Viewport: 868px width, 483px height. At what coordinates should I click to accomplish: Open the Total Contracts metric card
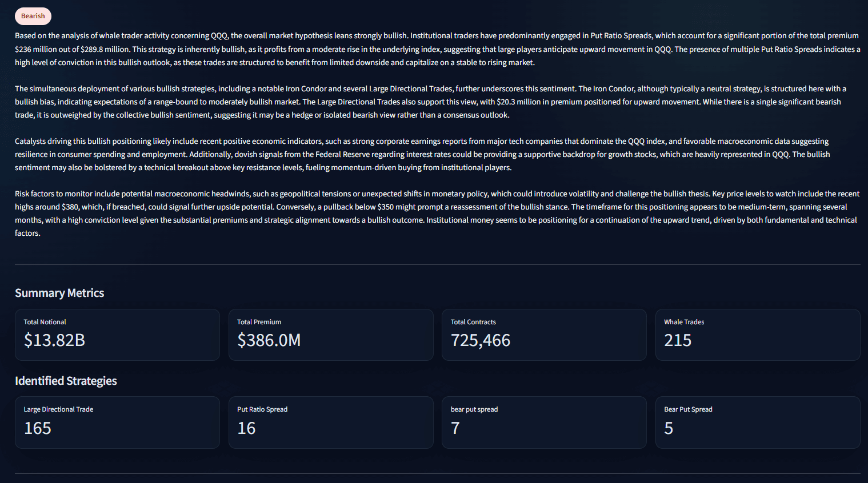coord(543,335)
